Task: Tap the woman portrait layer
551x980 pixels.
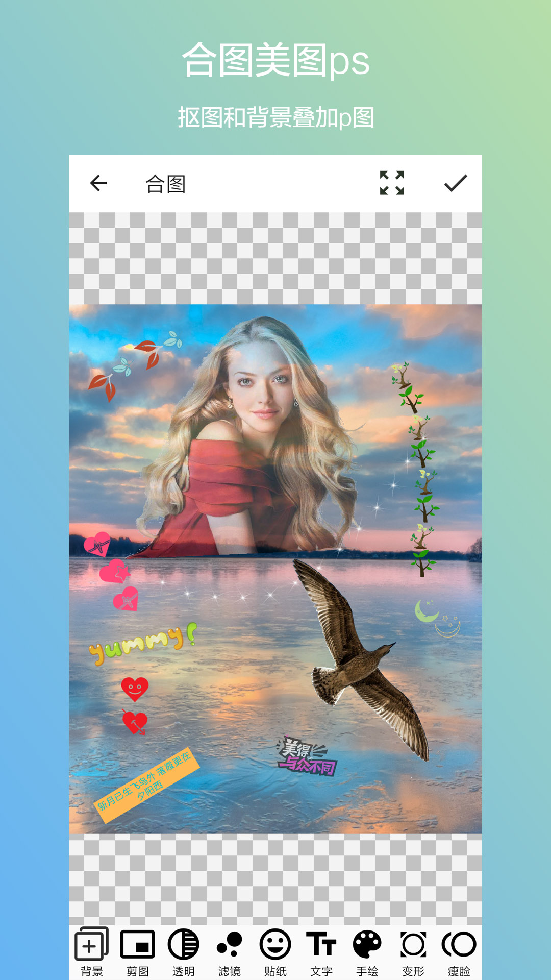Action: (x=255, y=434)
